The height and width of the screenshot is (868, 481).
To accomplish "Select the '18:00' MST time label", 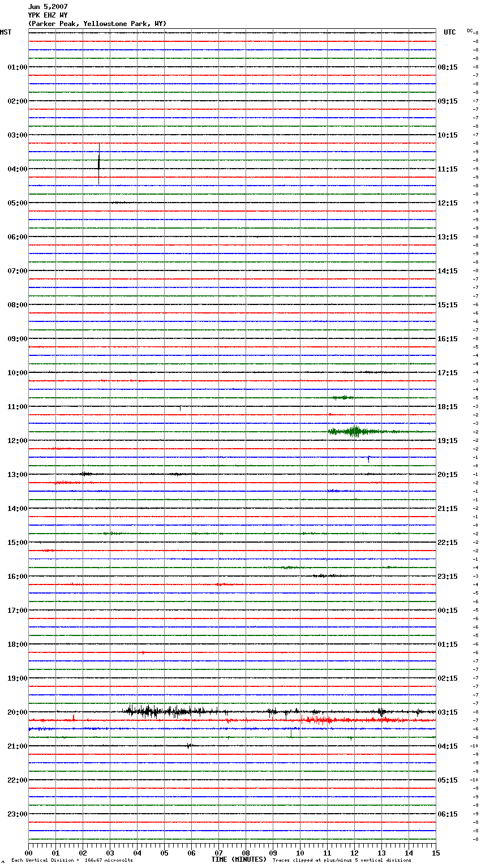I will tap(18, 644).
